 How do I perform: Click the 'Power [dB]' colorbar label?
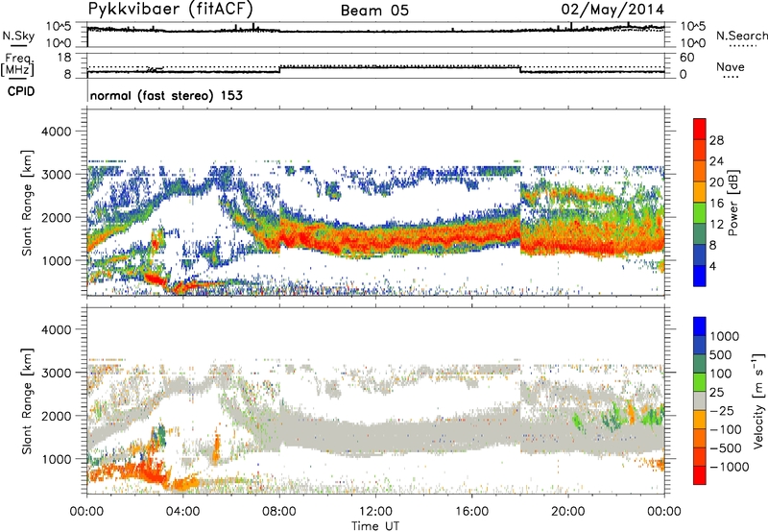click(732, 203)
